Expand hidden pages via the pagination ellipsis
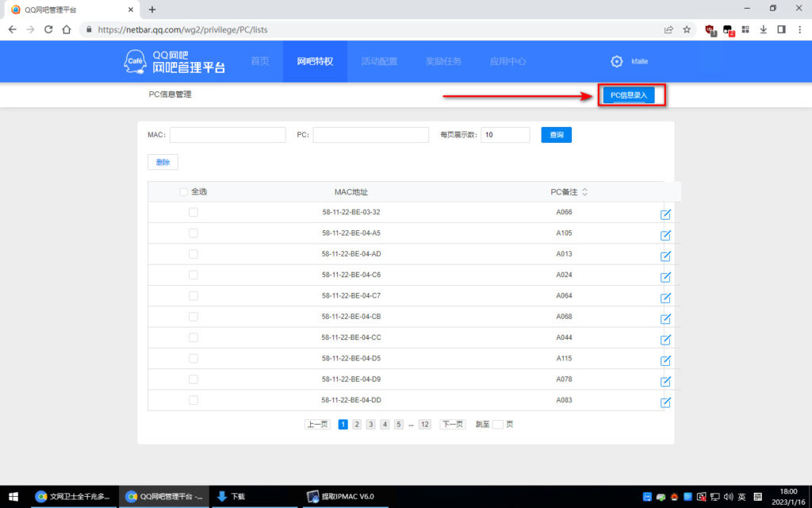Image resolution: width=812 pixels, height=508 pixels. click(411, 424)
